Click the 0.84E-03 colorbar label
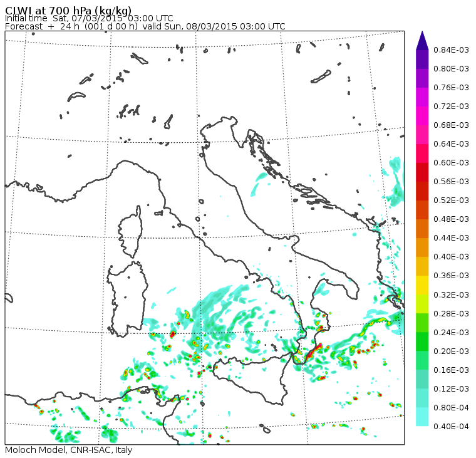Image resolution: width=476 pixels, height=458 pixels. pyautogui.click(x=451, y=49)
